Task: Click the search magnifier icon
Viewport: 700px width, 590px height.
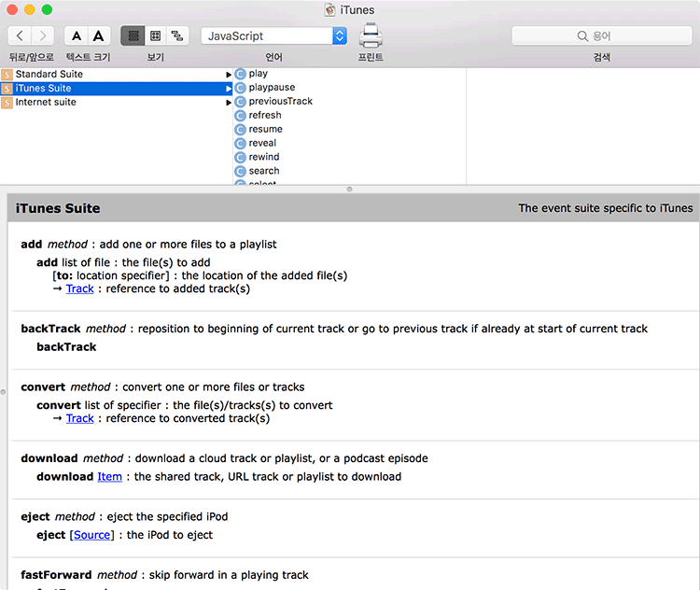Action: (x=582, y=35)
